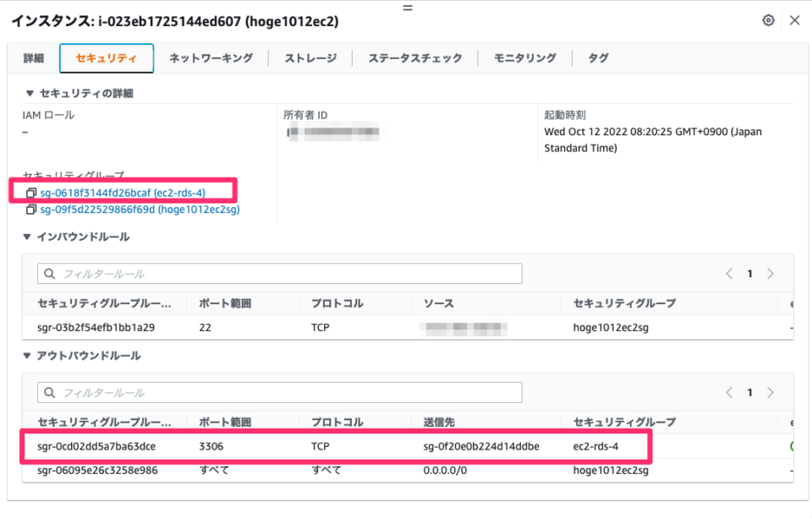Select outbound page number 1
The width and height of the screenshot is (812, 518).
click(x=750, y=393)
